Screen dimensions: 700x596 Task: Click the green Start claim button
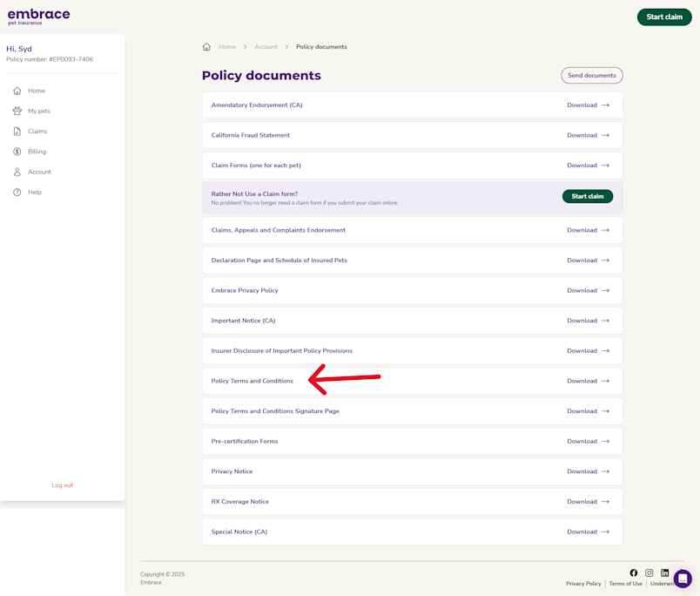coord(664,17)
